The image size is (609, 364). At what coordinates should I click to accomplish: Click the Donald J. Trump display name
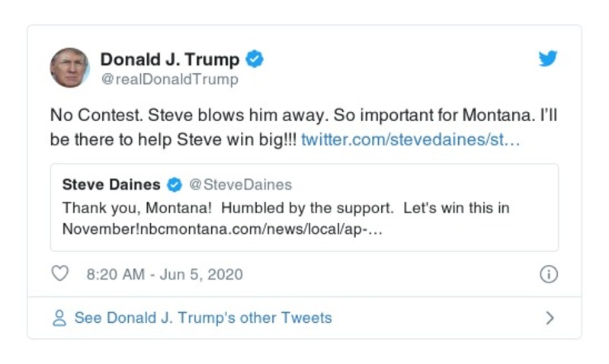point(170,59)
